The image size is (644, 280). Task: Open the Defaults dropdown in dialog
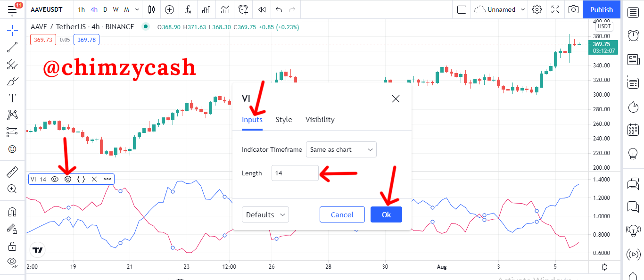(265, 214)
